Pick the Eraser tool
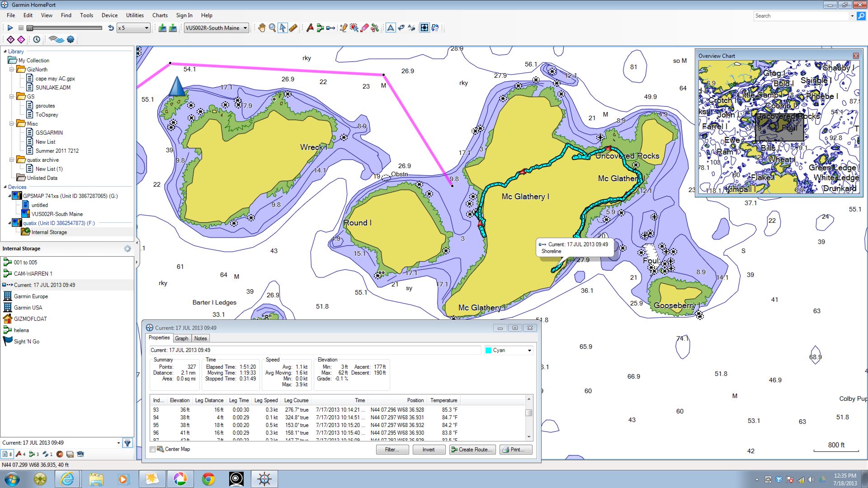Viewport: 868px width, 488px height. pos(364,28)
